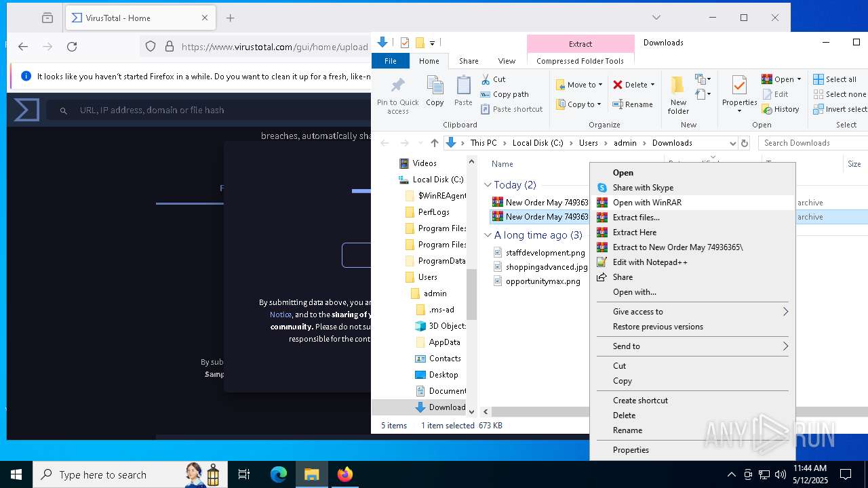Click Pin to Quick access icon
This screenshot has width=868, height=488.
tap(398, 95)
